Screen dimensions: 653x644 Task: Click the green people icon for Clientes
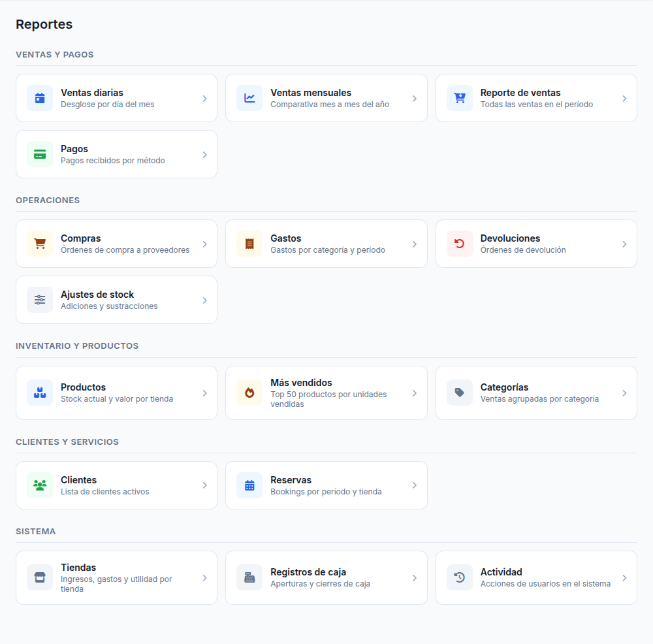[40, 485]
